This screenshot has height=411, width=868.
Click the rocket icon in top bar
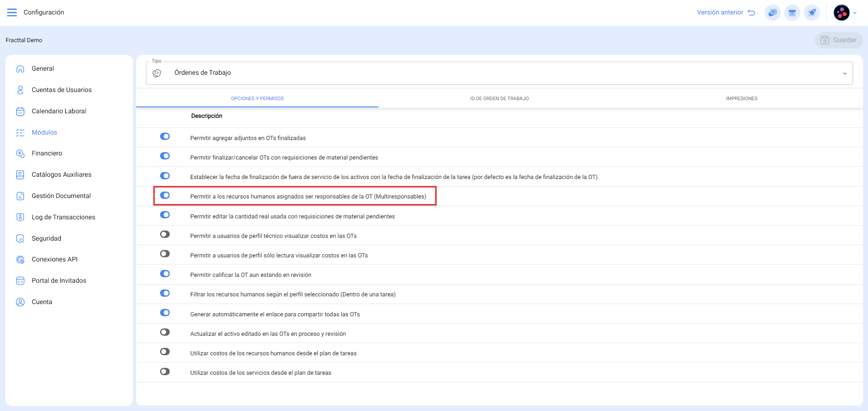coord(811,13)
